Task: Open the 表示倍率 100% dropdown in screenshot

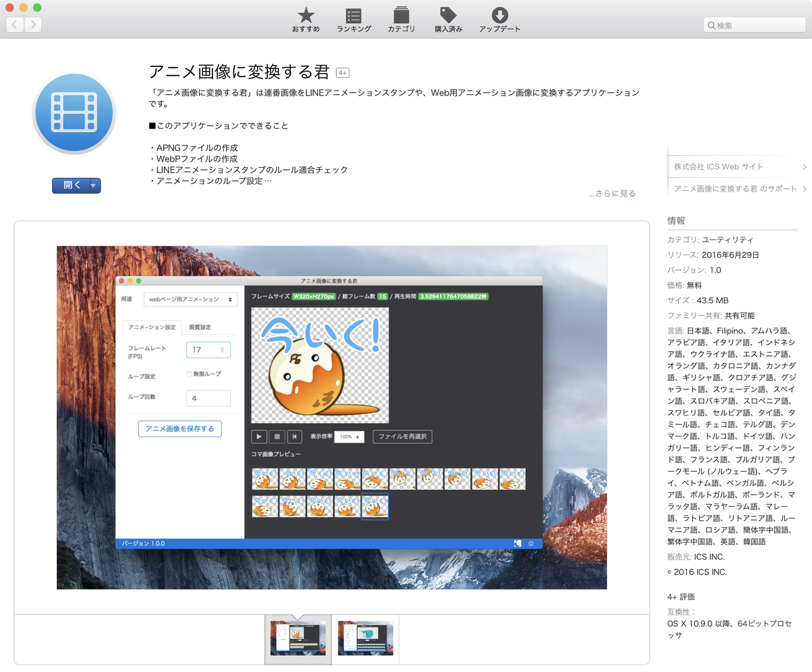Action: coord(349,437)
